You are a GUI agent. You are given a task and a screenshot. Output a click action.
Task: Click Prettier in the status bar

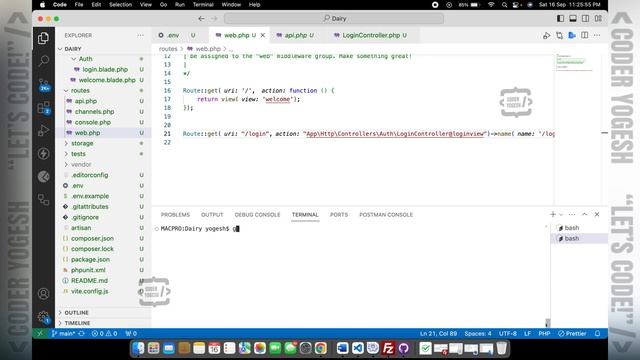coord(572,333)
